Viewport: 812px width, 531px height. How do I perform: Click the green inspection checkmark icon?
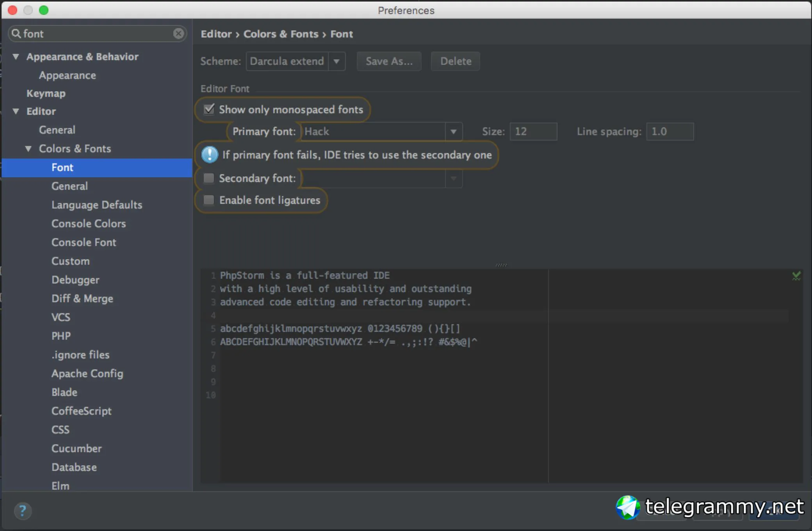coord(796,276)
